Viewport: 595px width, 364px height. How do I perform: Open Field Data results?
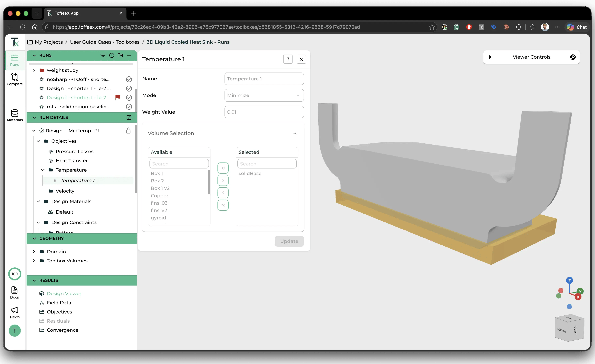click(x=59, y=303)
